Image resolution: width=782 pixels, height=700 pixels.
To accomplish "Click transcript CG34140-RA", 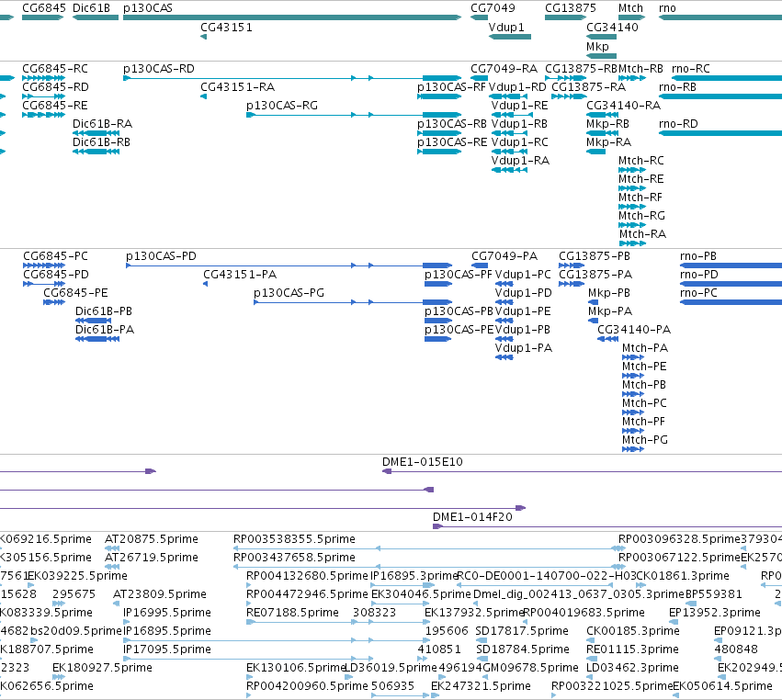I will (x=603, y=115).
